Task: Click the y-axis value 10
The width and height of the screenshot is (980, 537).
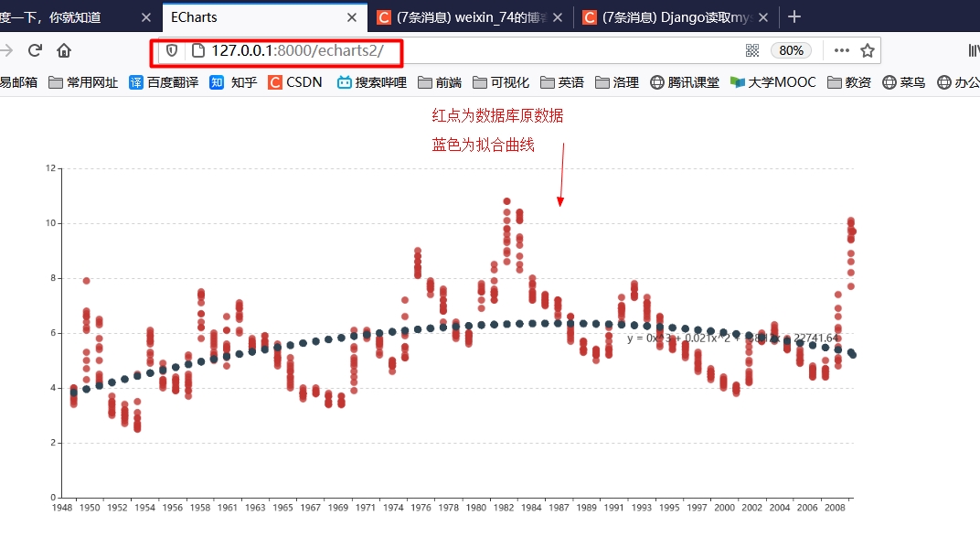Action: coord(50,223)
